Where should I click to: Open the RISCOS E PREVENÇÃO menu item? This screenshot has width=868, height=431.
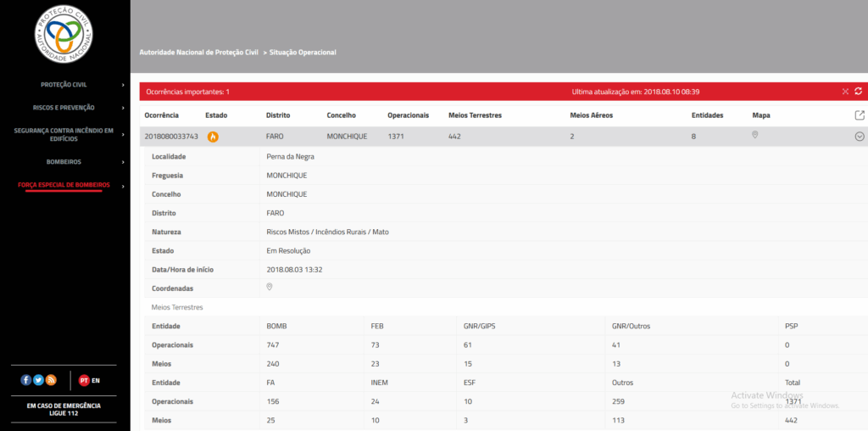pos(64,108)
